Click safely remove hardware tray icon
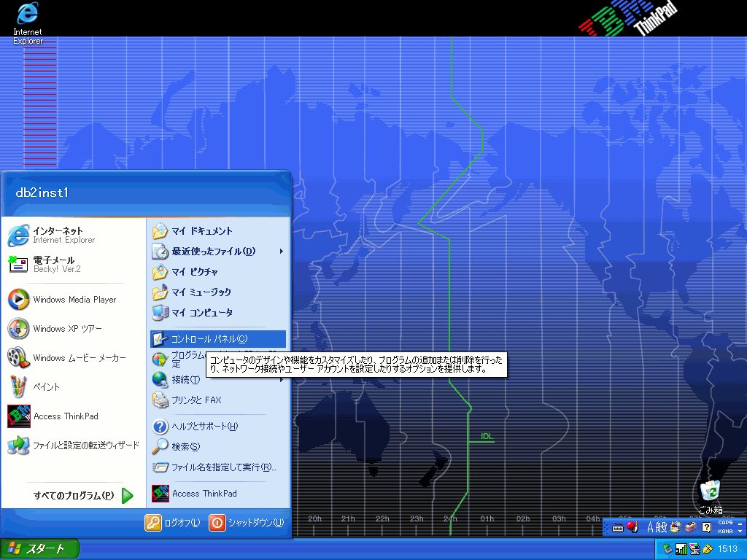Image resolution: width=747 pixels, height=560 pixels. click(668, 549)
